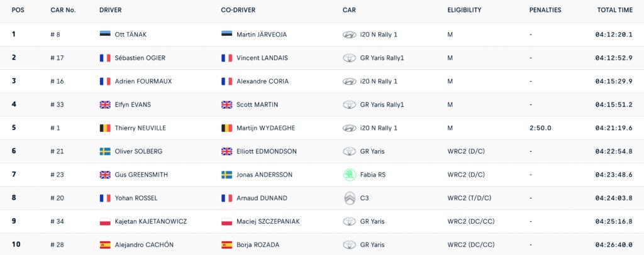Click co-driver Martijn WYDAEGHE's name
The width and height of the screenshot is (644, 255).
266,128
